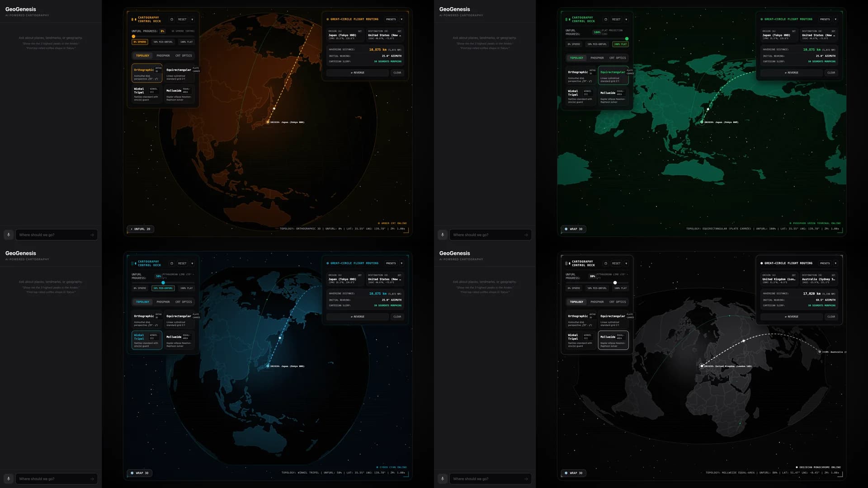868x488 pixels.
Task: Expand the dropdown arrow next to RESET in amber deck
Action: [192, 19]
